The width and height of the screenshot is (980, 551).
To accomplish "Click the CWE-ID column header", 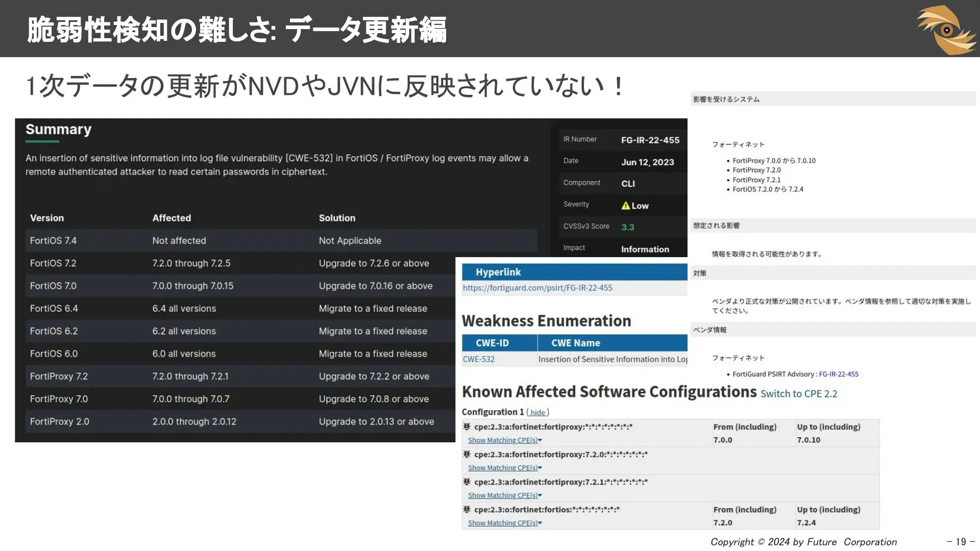I will click(x=492, y=343).
